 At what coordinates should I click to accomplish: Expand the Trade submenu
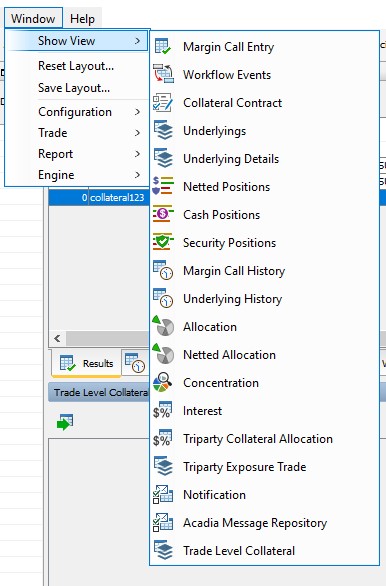[x=78, y=133]
